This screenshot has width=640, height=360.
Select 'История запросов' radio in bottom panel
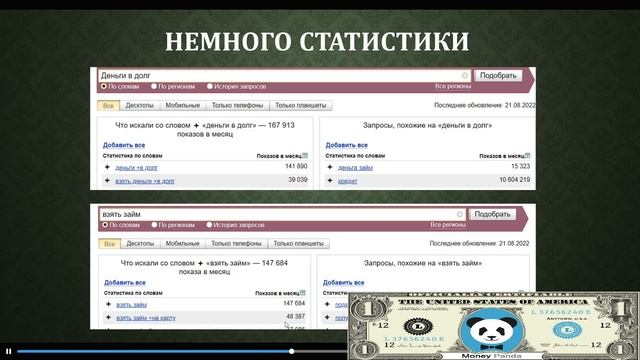209,224
